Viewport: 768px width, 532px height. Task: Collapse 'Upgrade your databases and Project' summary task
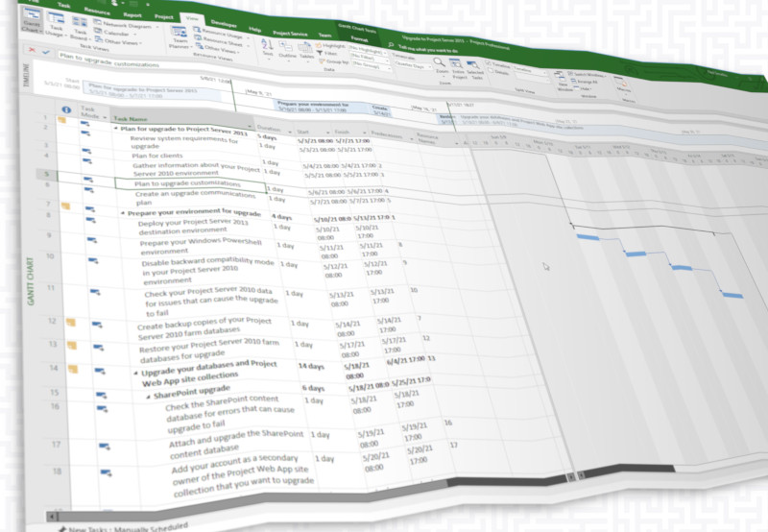[x=136, y=374]
